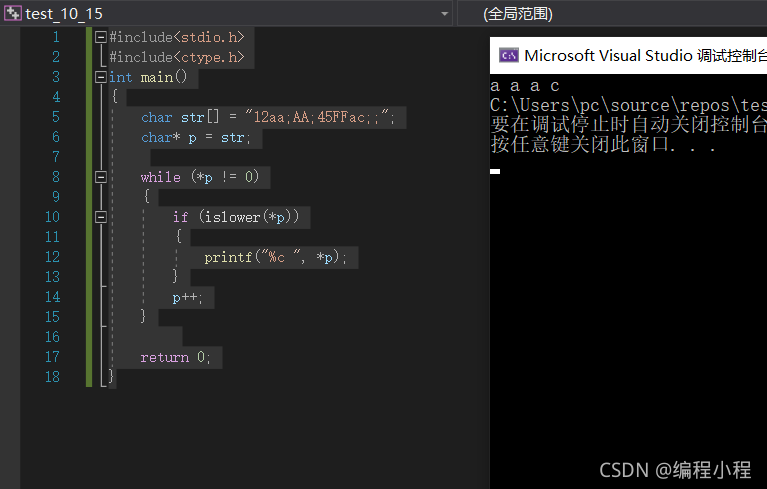Open the test_10_15 project dropdown
767x489 pixels.
(x=444, y=14)
